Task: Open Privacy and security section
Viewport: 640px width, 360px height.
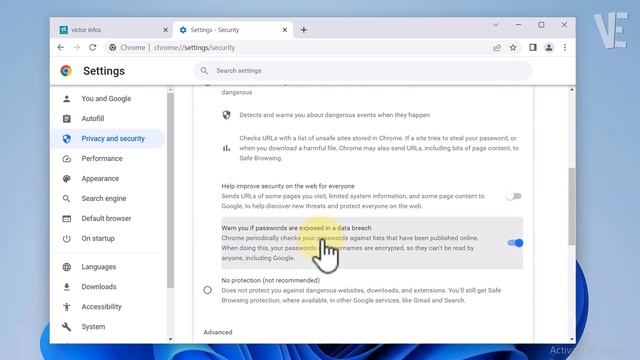Action: [108, 138]
